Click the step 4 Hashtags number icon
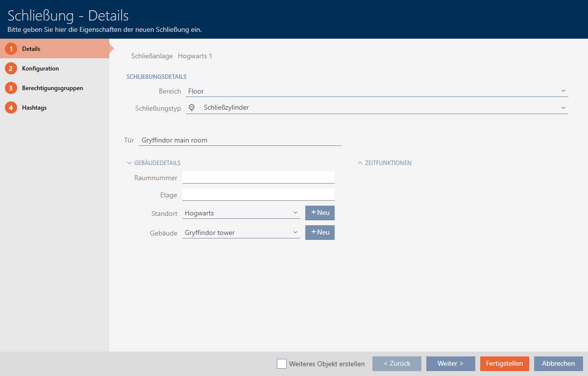 tap(11, 108)
